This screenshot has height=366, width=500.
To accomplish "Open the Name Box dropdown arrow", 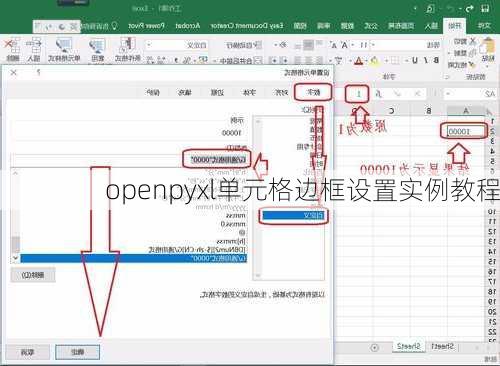I will (x=448, y=94).
